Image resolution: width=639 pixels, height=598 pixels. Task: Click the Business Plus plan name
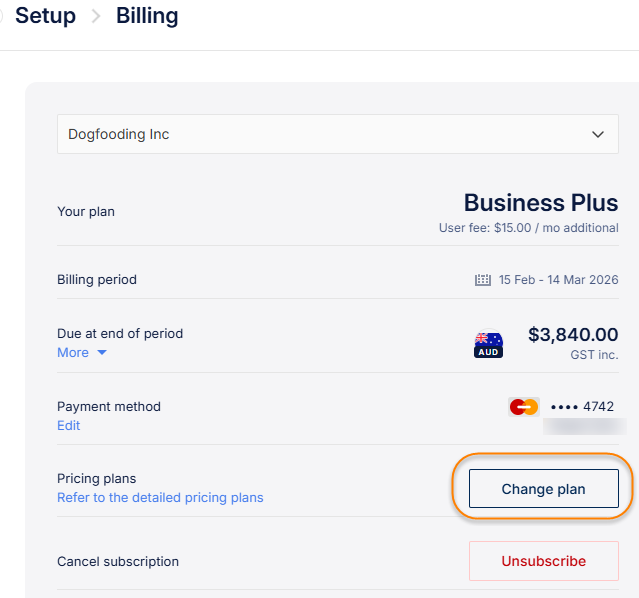pyautogui.click(x=541, y=203)
